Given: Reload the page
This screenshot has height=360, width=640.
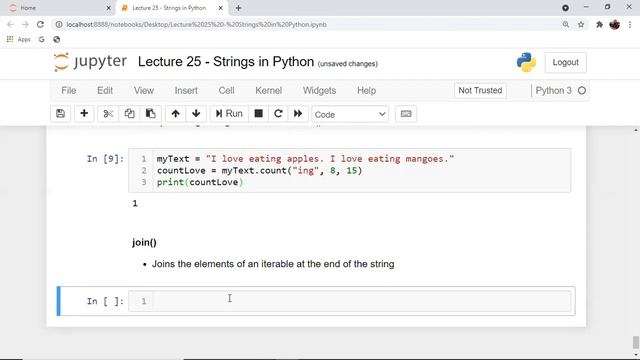Looking at the screenshot, I should (x=40, y=24).
